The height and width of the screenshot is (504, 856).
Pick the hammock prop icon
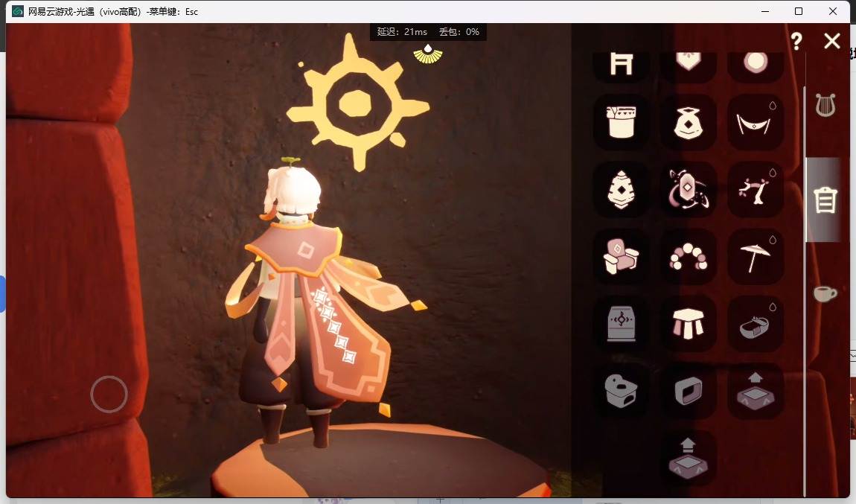click(x=756, y=122)
